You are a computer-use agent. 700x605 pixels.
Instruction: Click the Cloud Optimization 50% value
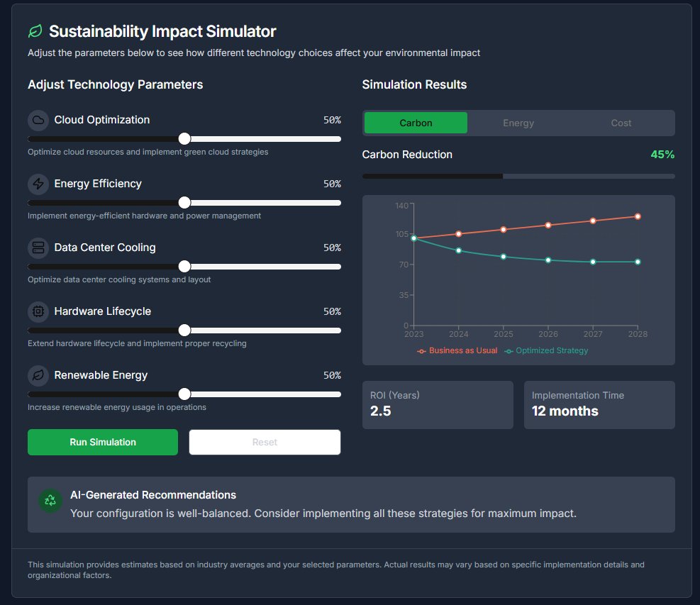click(x=332, y=120)
